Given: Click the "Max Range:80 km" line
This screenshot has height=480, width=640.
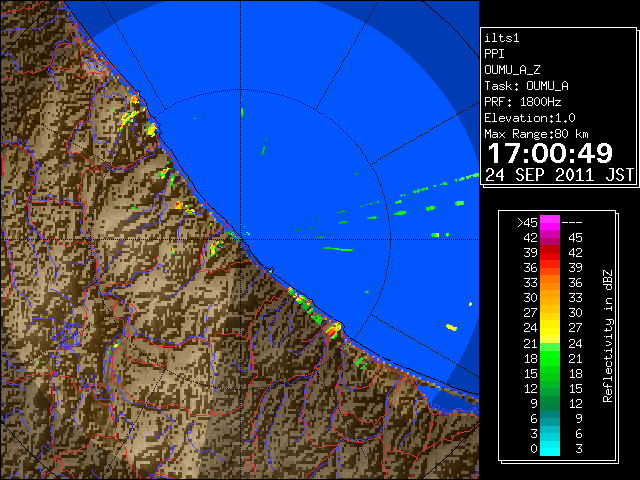Looking at the screenshot, I should coord(536,134).
